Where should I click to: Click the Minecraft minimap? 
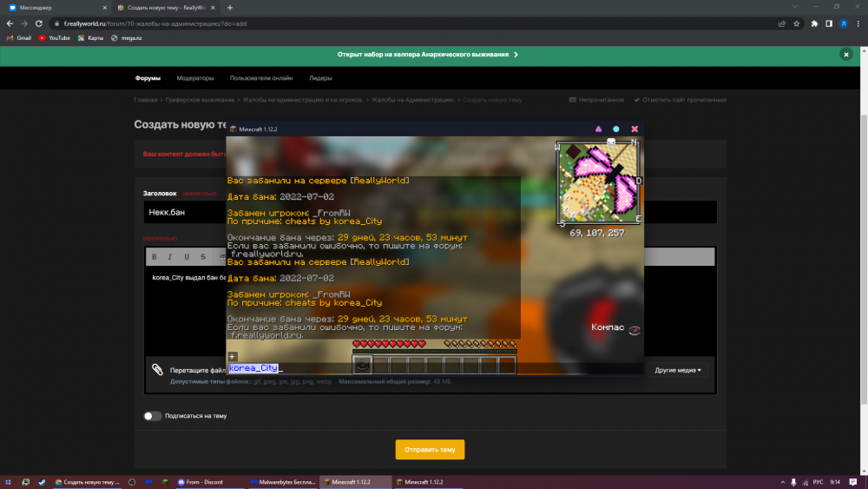(598, 182)
